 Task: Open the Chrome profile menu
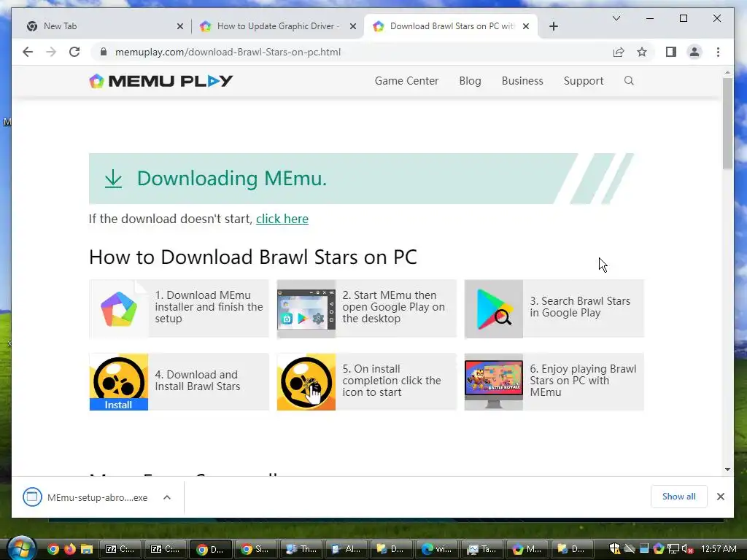(x=694, y=52)
